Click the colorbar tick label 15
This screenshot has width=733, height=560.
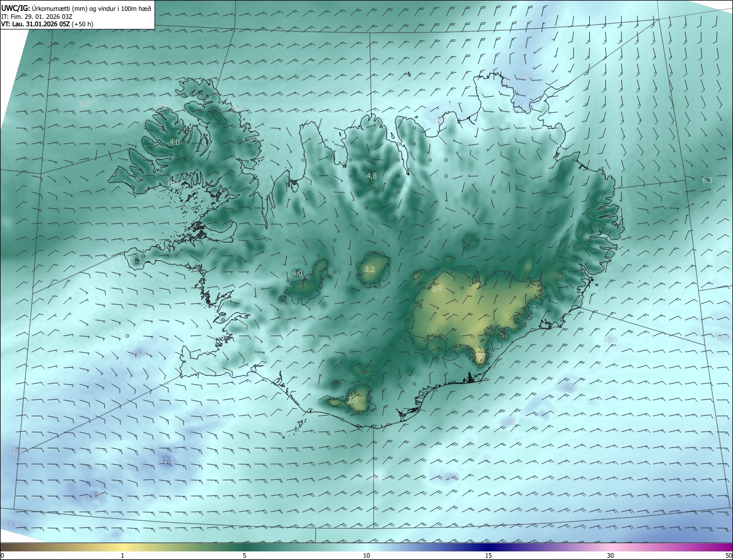click(x=488, y=556)
